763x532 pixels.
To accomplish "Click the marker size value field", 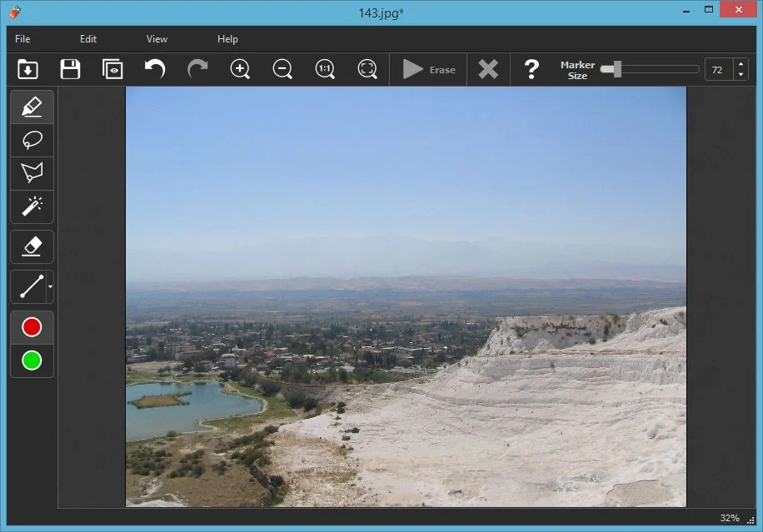I will point(718,69).
